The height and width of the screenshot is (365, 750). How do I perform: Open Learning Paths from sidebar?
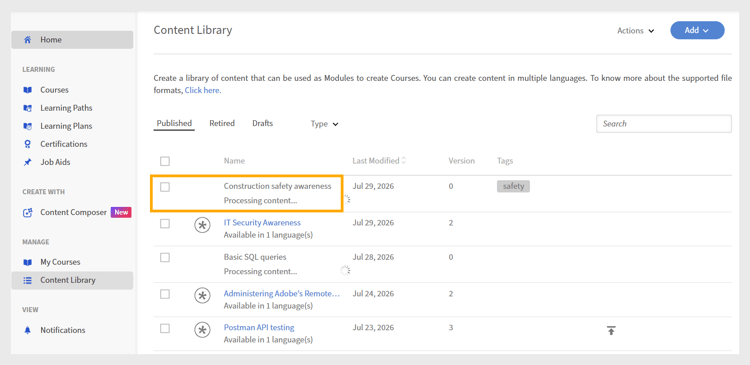[66, 108]
